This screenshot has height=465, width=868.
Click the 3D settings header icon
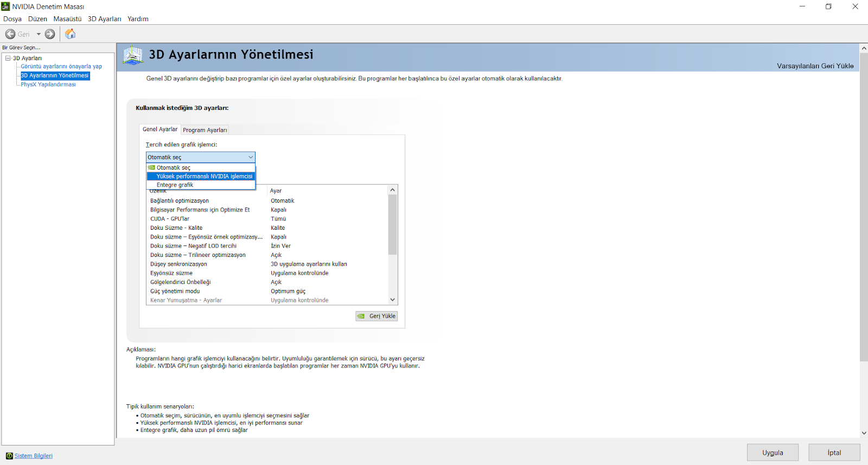(133, 55)
